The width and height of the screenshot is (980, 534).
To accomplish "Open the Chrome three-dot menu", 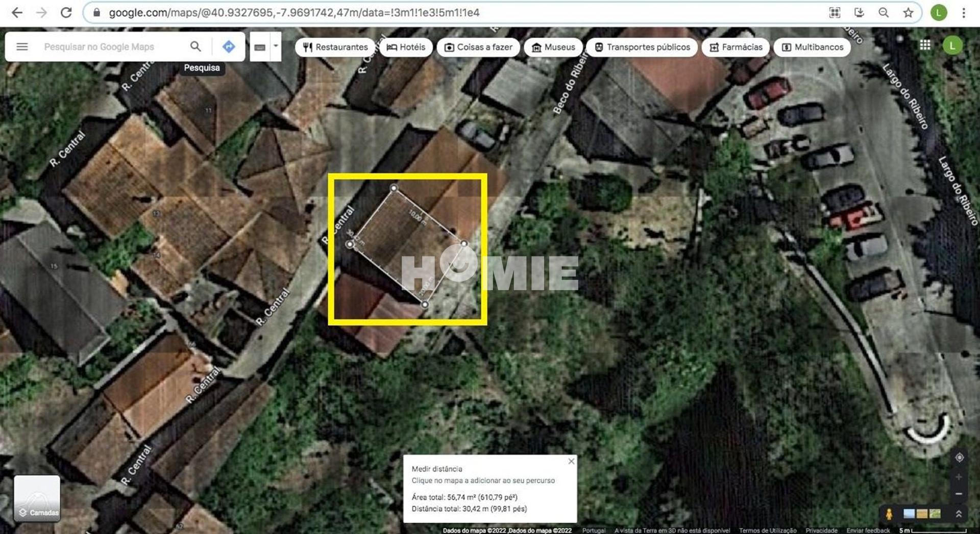I will click(964, 13).
